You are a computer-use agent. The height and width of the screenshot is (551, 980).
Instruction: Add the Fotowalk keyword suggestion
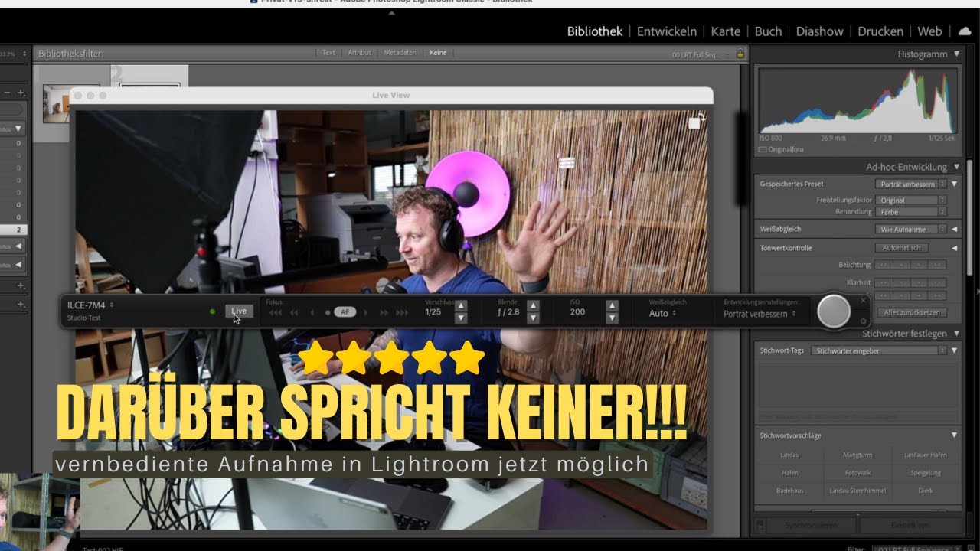[857, 473]
